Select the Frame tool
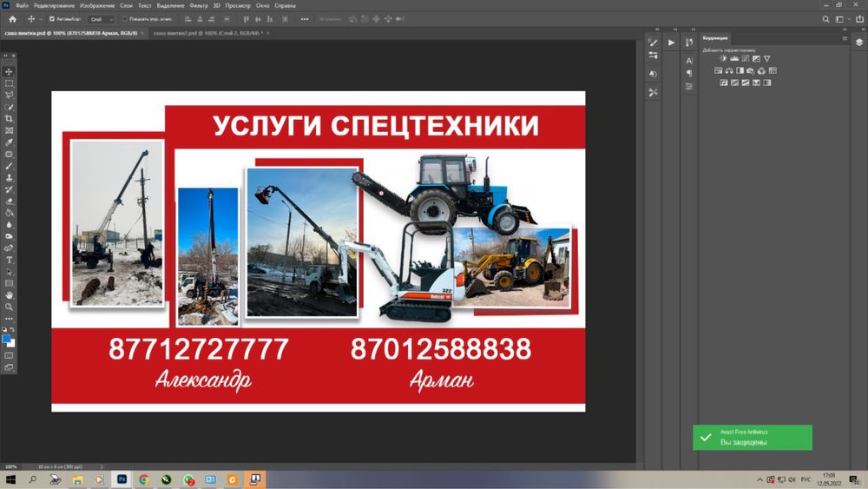The image size is (868, 489). [9, 130]
